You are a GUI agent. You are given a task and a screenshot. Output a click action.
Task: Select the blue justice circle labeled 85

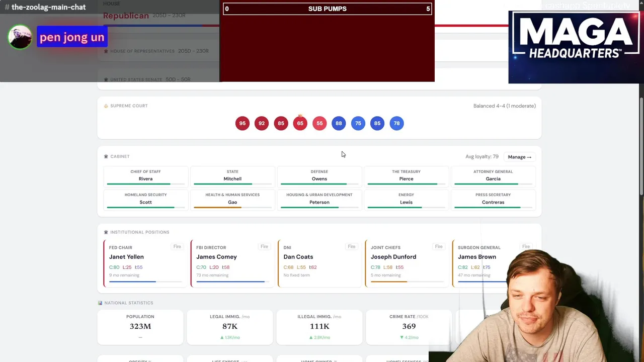pos(377,123)
